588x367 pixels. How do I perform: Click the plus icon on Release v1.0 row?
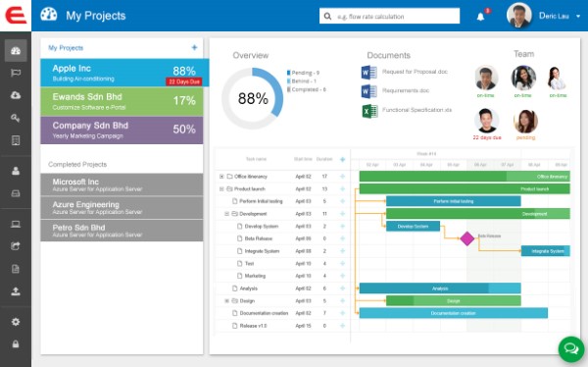click(342, 326)
